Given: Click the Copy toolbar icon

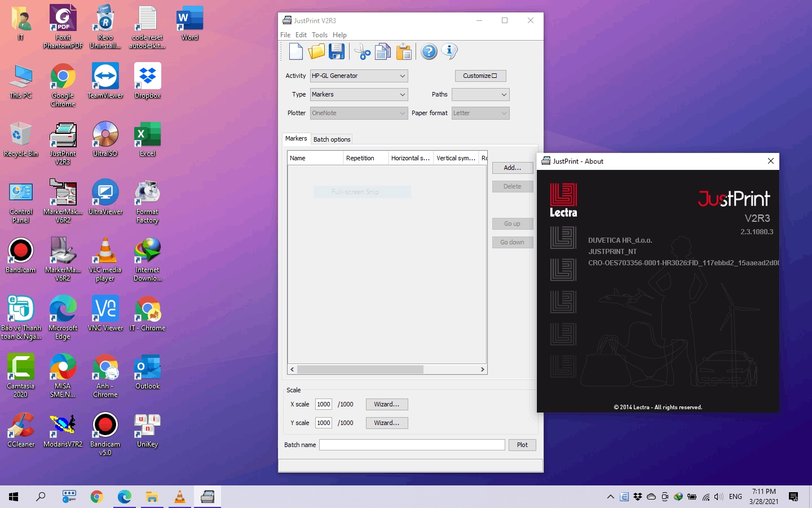Looking at the screenshot, I should click(383, 52).
